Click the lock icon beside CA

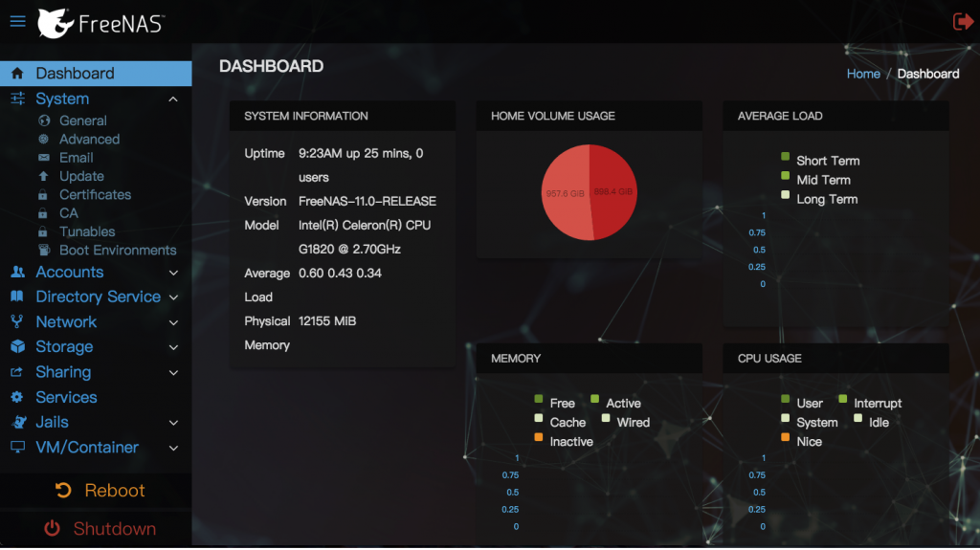42,213
